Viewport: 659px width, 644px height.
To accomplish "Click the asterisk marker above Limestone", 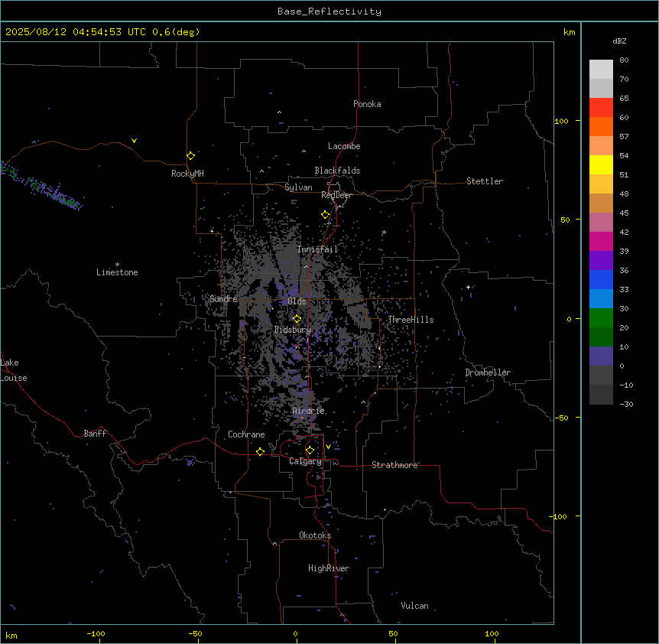I will [x=117, y=265].
